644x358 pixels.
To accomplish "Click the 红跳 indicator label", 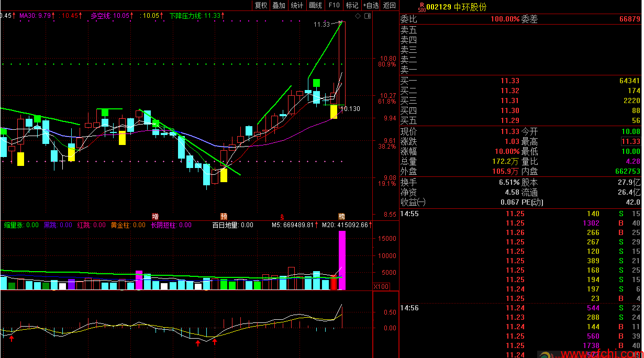I will point(91,225).
